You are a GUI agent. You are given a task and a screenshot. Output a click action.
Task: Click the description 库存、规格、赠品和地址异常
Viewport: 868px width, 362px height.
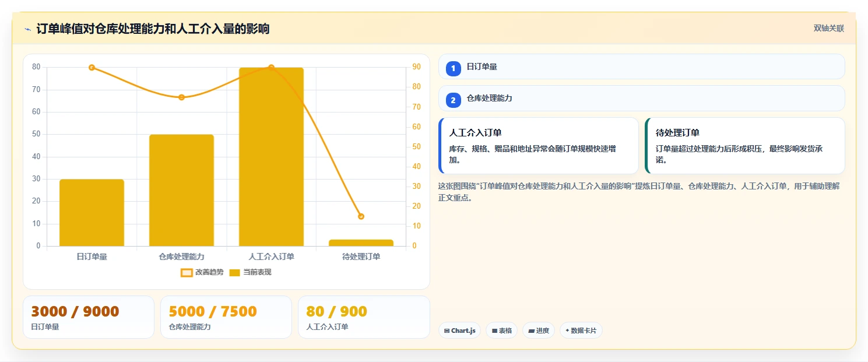533,154
